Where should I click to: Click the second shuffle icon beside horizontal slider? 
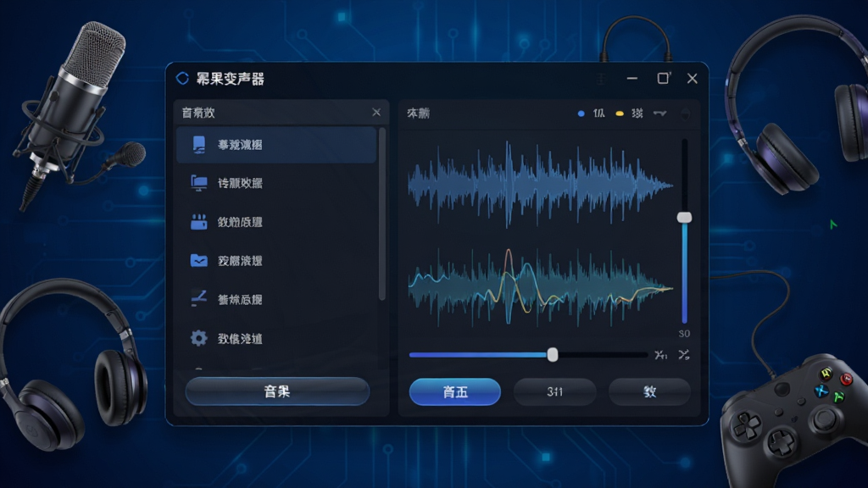[x=684, y=355]
